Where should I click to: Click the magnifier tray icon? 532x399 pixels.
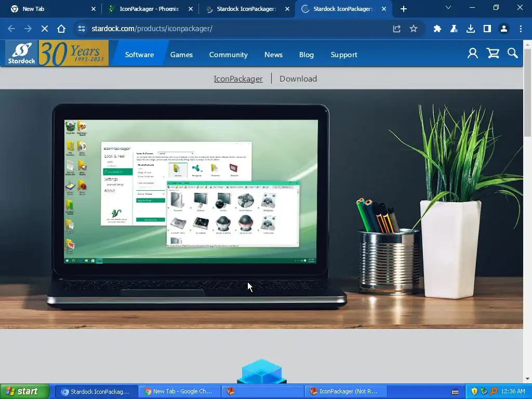click(494, 392)
